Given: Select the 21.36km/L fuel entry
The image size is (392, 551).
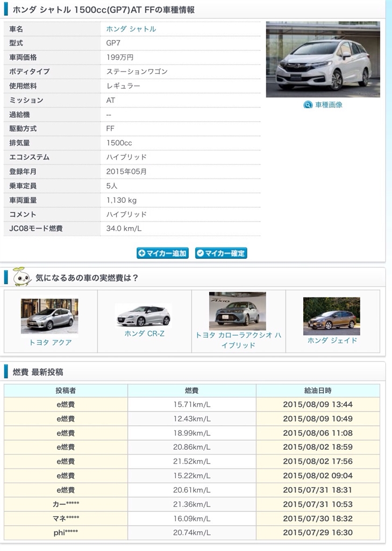Looking at the screenshot, I should click(x=192, y=504).
